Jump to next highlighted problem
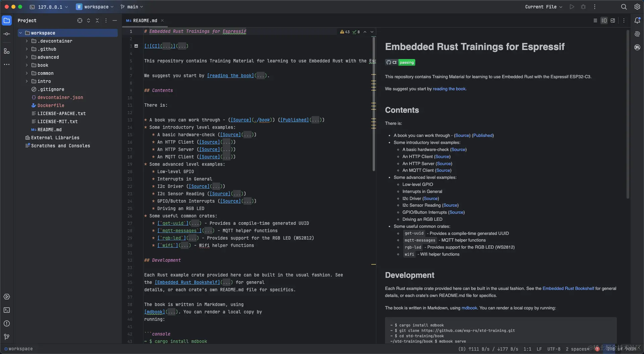 372,32
